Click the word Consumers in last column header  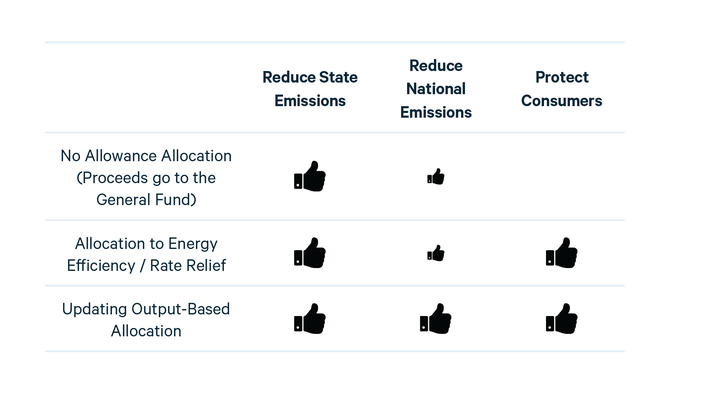tap(561, 101)
